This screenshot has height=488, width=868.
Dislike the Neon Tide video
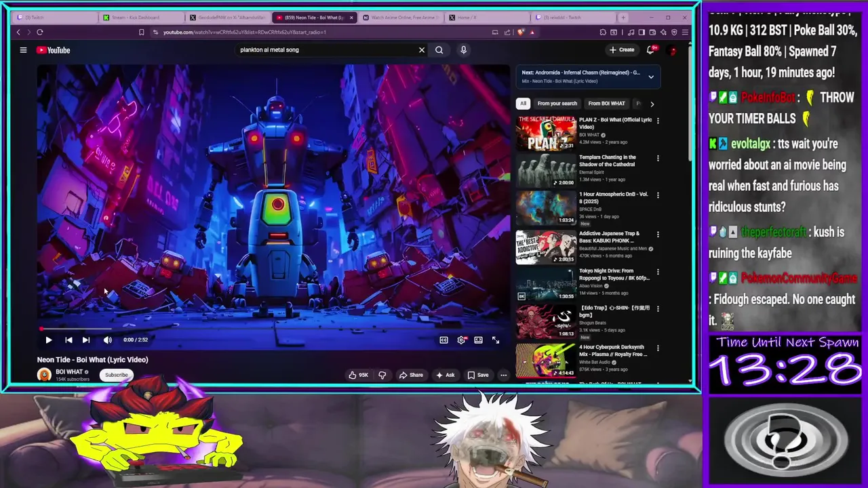382,375
